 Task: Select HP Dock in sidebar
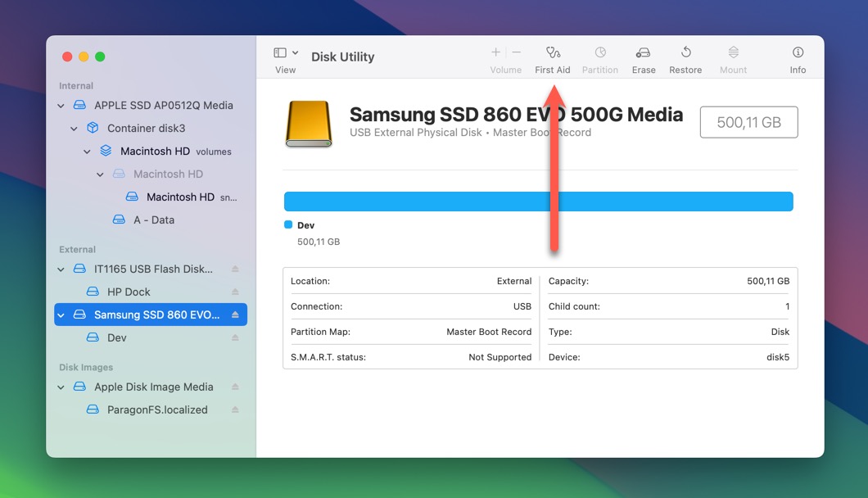pyautogui.click(x=151, y=292)
